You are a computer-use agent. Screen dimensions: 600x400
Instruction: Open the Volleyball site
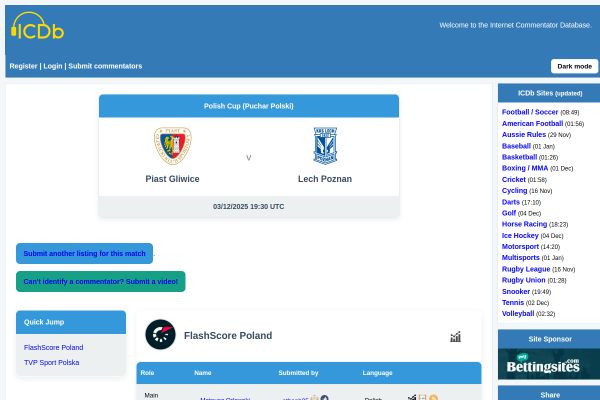518,314
